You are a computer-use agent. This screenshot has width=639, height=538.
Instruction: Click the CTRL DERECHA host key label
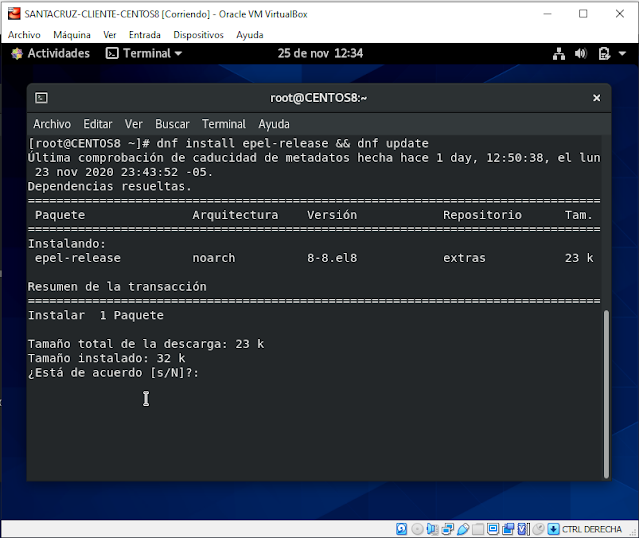click(592, 529)
